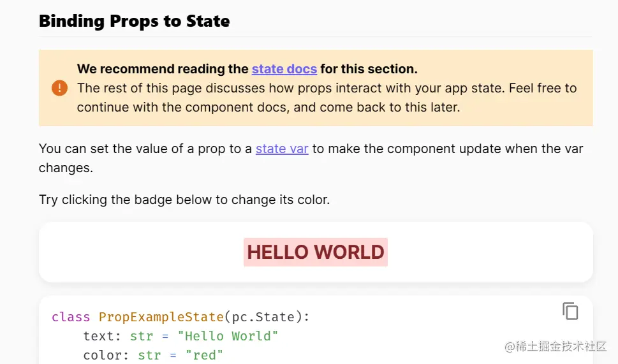Click the "Hello World" string in code
618x364 pixels.
(229, 336)
